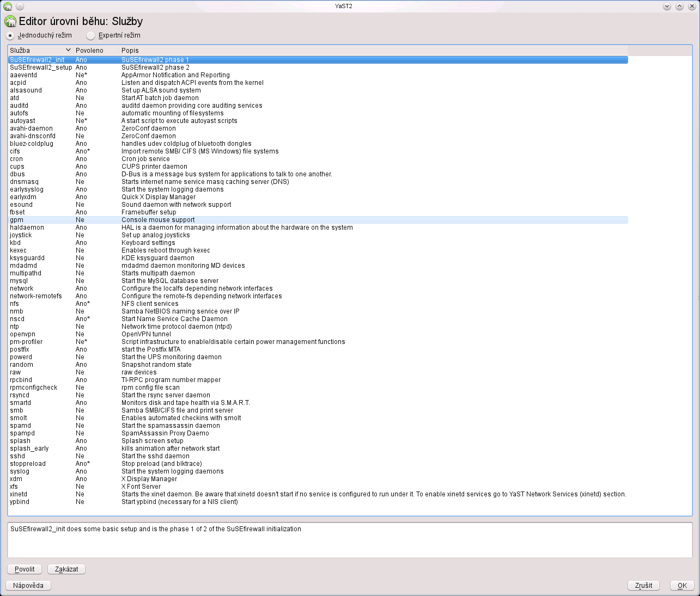
Task: Open window menu icon in title bar
Action: (8, 7)
